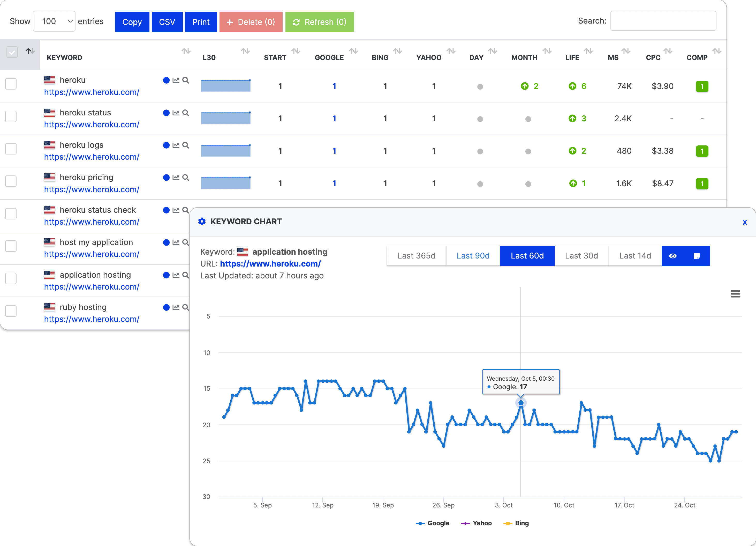Click the Search input field
This screenshot has width=756, height=546.
[663, 21]
